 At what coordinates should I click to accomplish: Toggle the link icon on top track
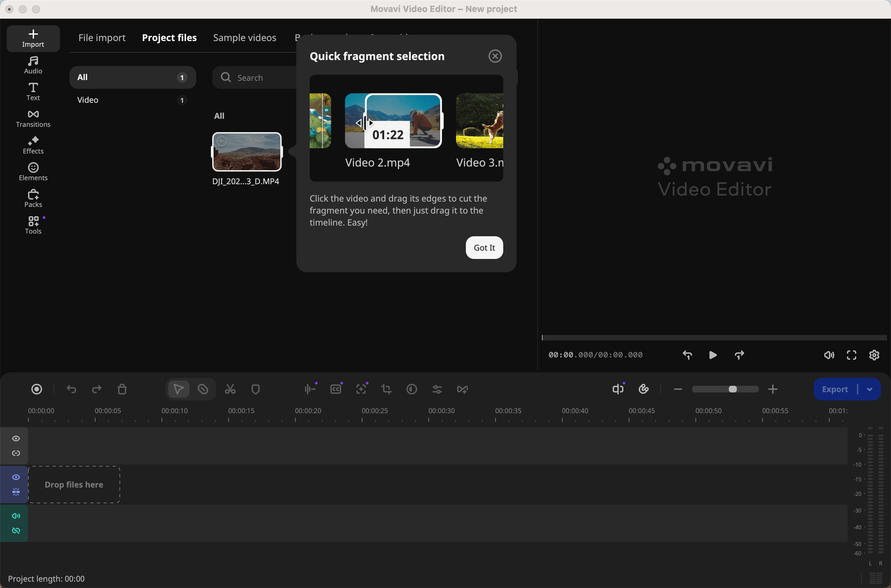pyautogui.click(x=16, y=454)
